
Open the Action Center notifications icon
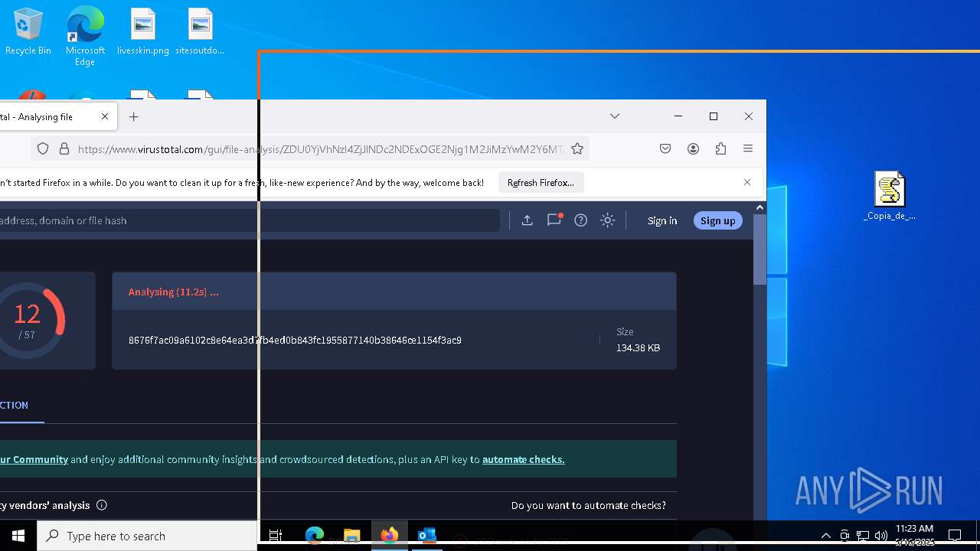pos(955,536)
